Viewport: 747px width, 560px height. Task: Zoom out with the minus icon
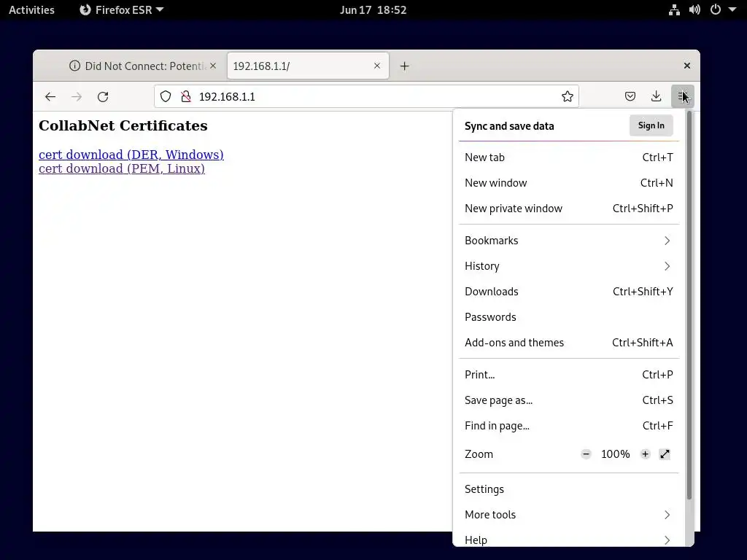[586, 454]
